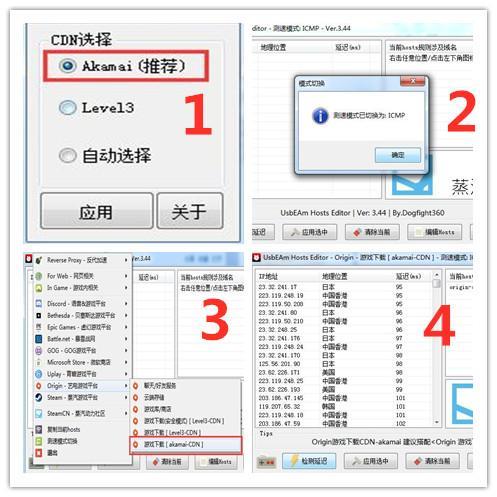
Task: Select the 自动选择 radio option
Action: [x=68, y=155]
